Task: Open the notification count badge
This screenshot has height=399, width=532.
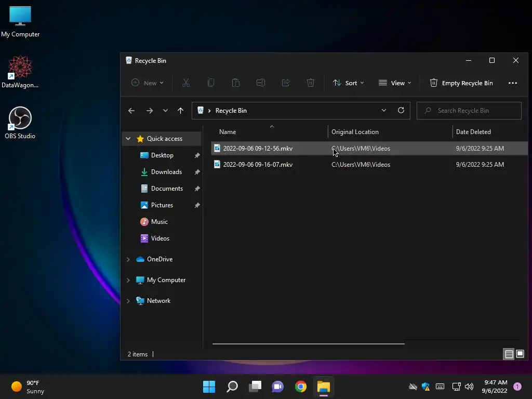Action: (517, 387)
